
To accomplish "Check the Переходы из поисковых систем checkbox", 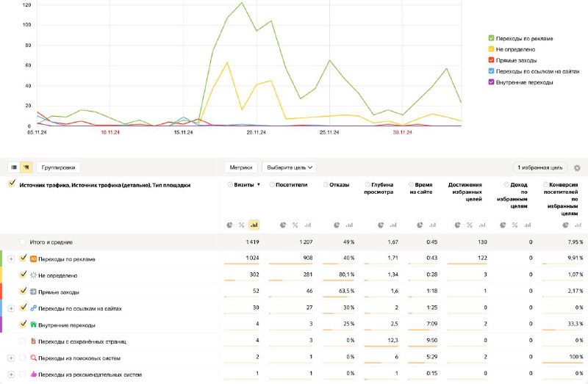I will point(23,358).
